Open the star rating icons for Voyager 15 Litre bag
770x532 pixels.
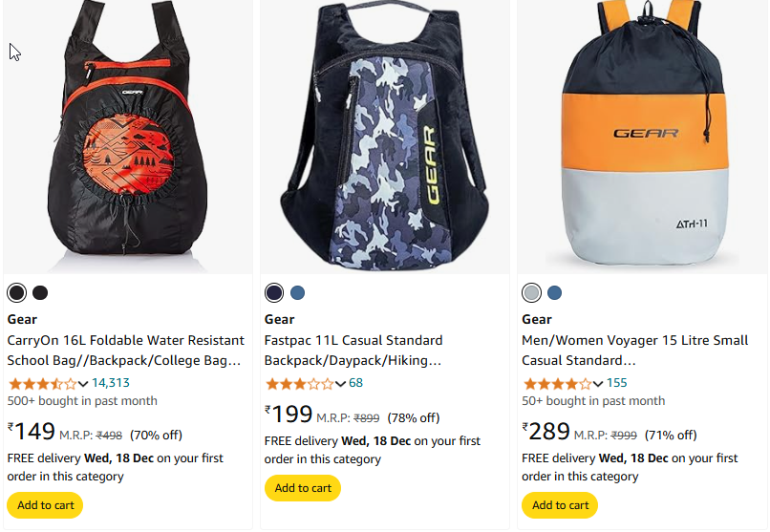point(557,383)
